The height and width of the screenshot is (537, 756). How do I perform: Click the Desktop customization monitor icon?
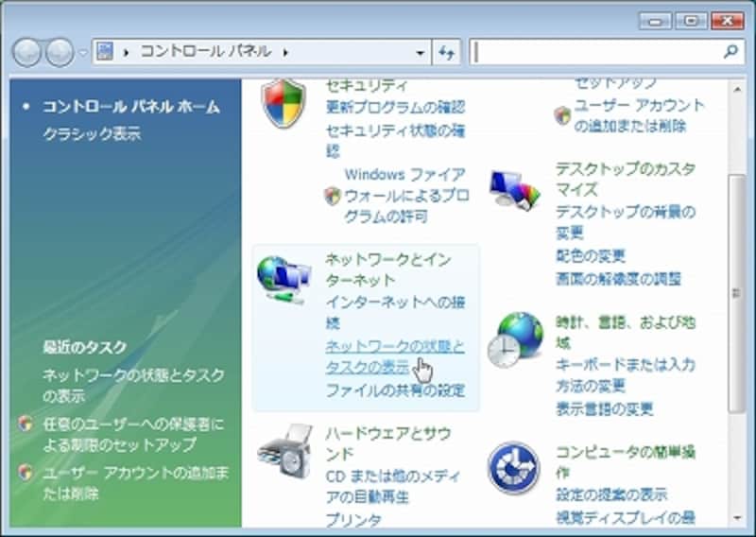point(514,190)
